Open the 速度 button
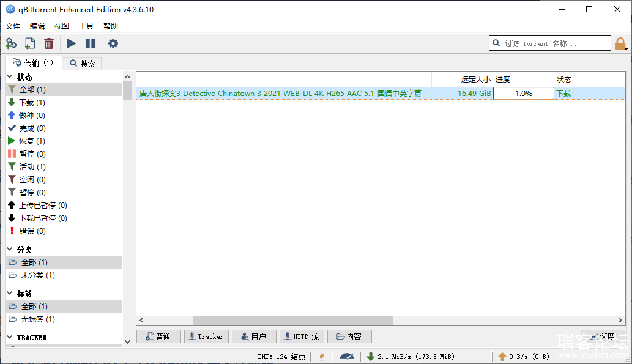632x364 pixels. (x=603, y=336)
